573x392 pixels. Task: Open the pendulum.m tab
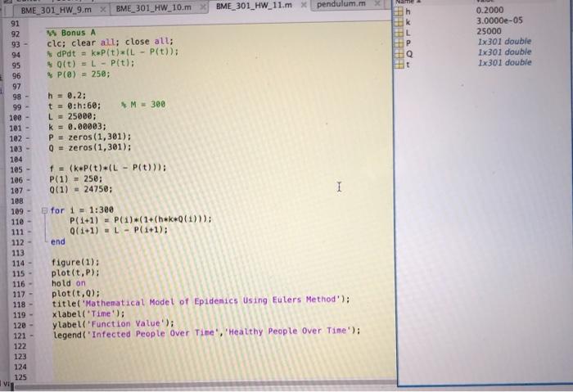pos(341,4)
